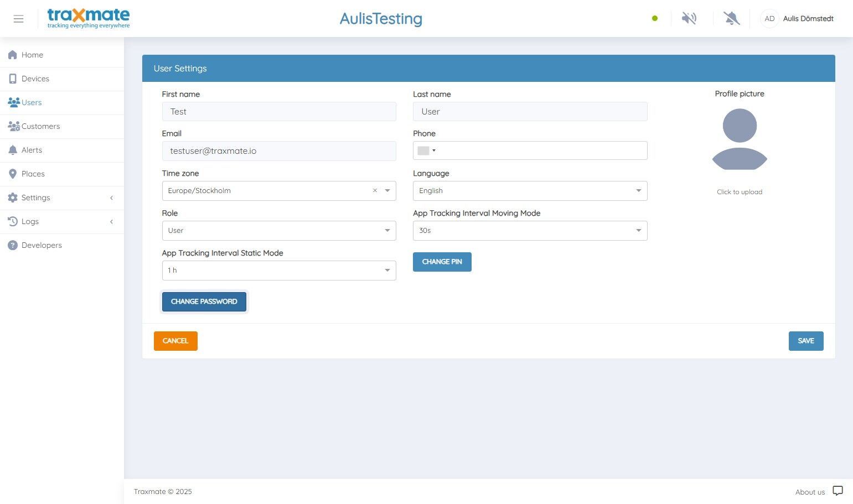Open the About us link
853x504 pixels.
click(810, 492)
